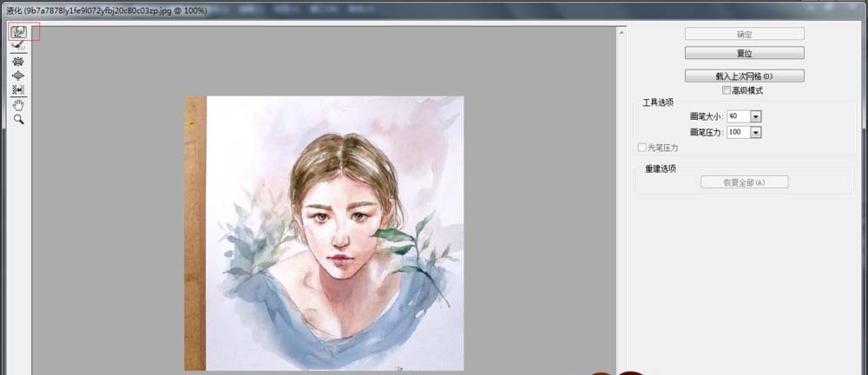Click the preview scrollbar's up arrow

(621, 31)
